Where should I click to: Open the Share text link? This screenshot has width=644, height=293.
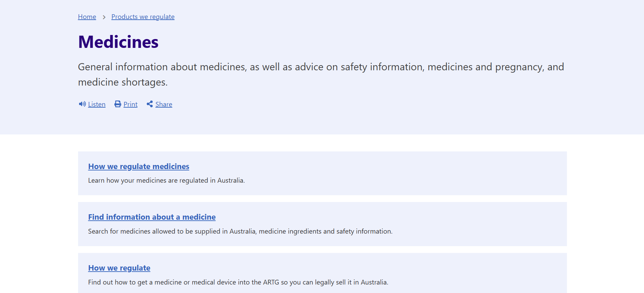click(x=164, y=105)
